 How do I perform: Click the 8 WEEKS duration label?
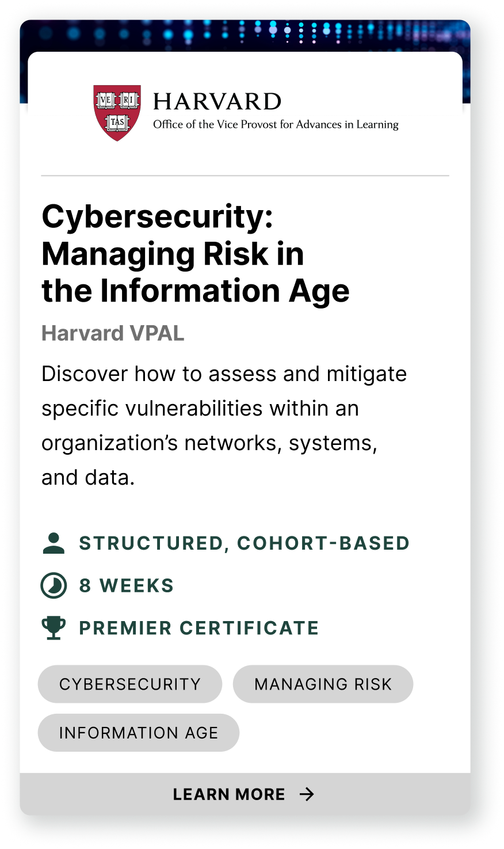(x=127, y=585)
